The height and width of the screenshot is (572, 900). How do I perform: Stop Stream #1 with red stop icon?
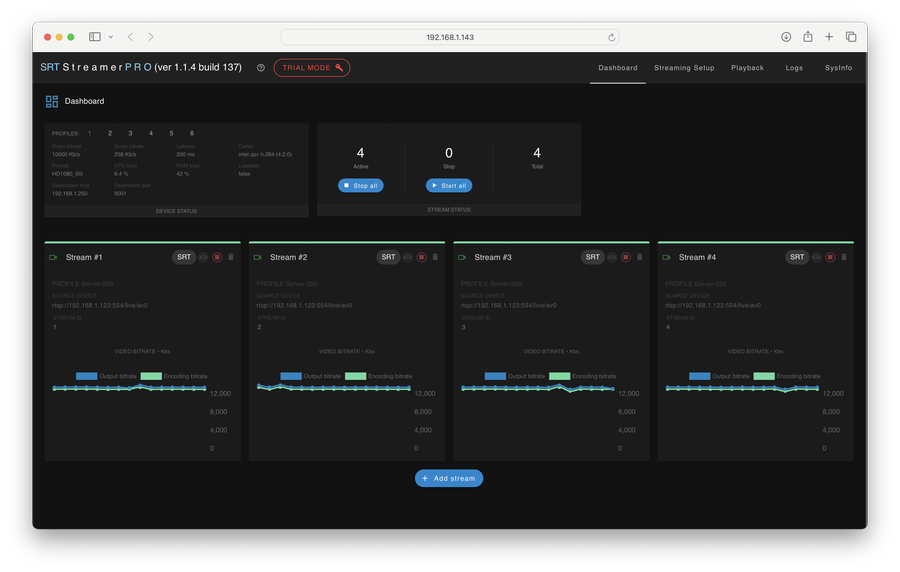pos(217,257)
